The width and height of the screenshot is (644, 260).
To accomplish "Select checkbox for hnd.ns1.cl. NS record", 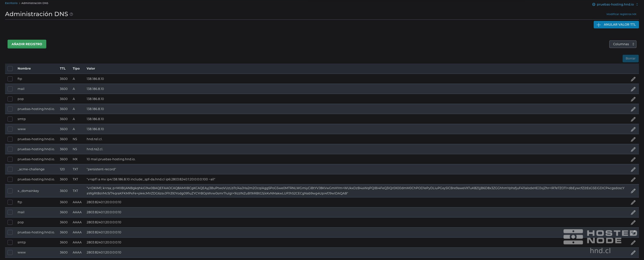I will tap(10, 139).
